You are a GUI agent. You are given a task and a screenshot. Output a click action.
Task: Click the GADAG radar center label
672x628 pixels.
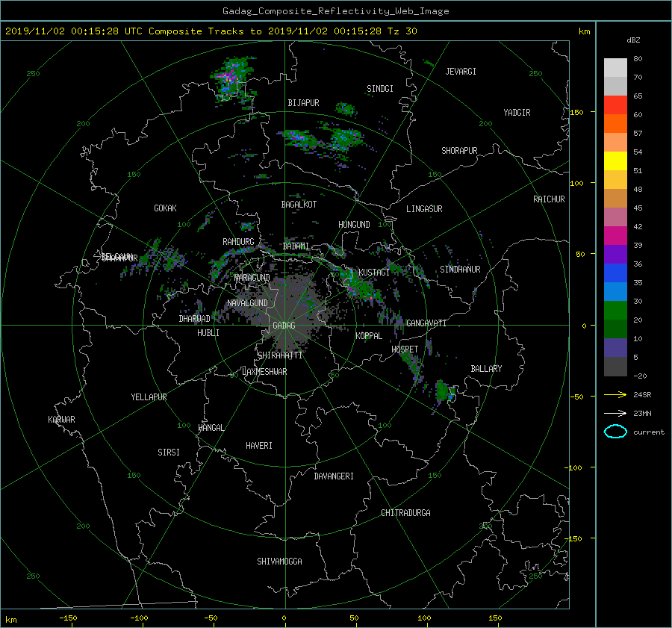click(284, 326)
